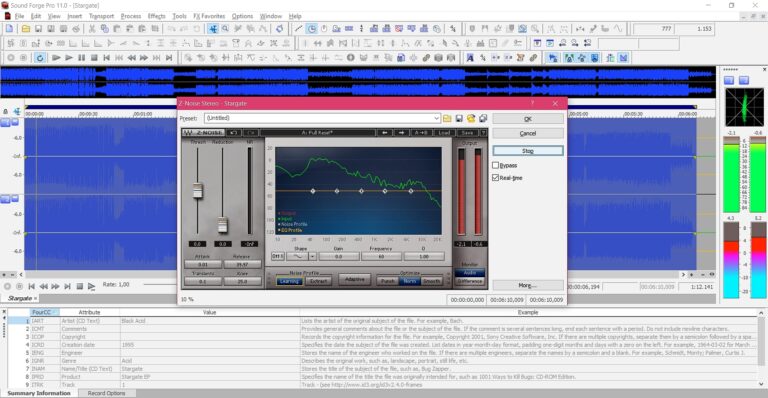768x398 pixels.
Task: Click the dialog title bar help question mark
Action: [x=532, y=103]
